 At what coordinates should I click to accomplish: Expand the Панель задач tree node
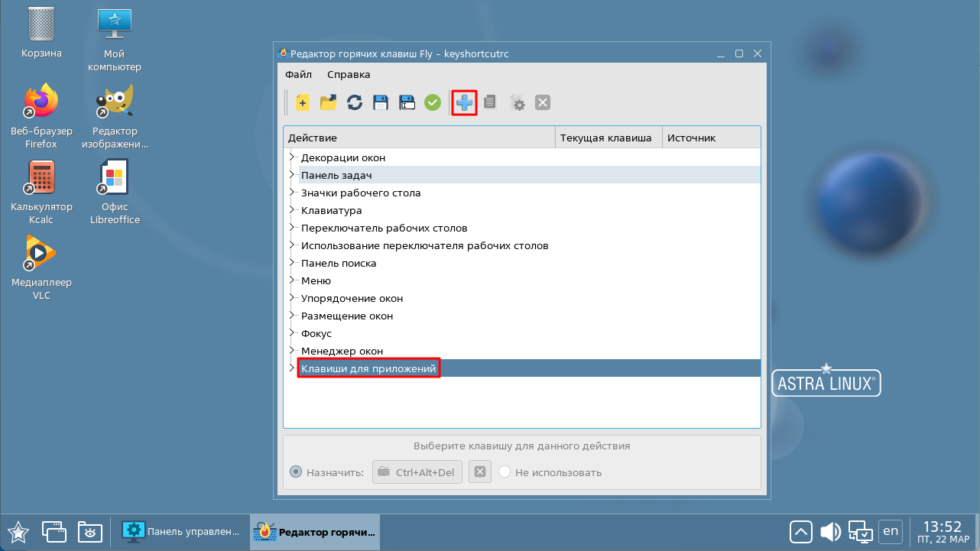[x=291, y=175]
